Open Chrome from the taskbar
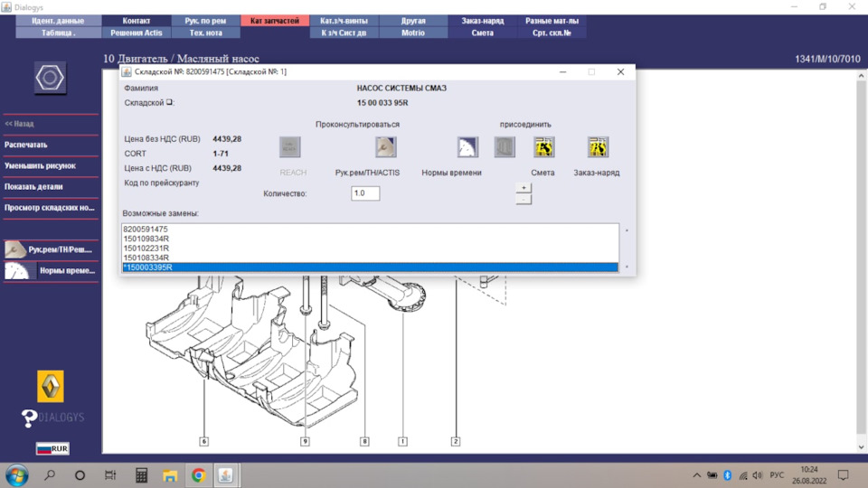Image resolution: width=868 pixels, height=488 pixels. pos(199,474)
